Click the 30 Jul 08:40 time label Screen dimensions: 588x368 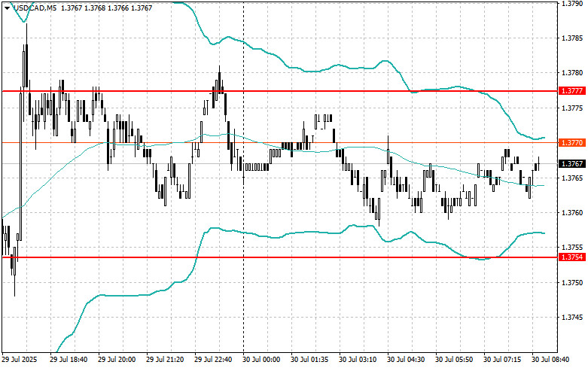(x=550, y=360)
